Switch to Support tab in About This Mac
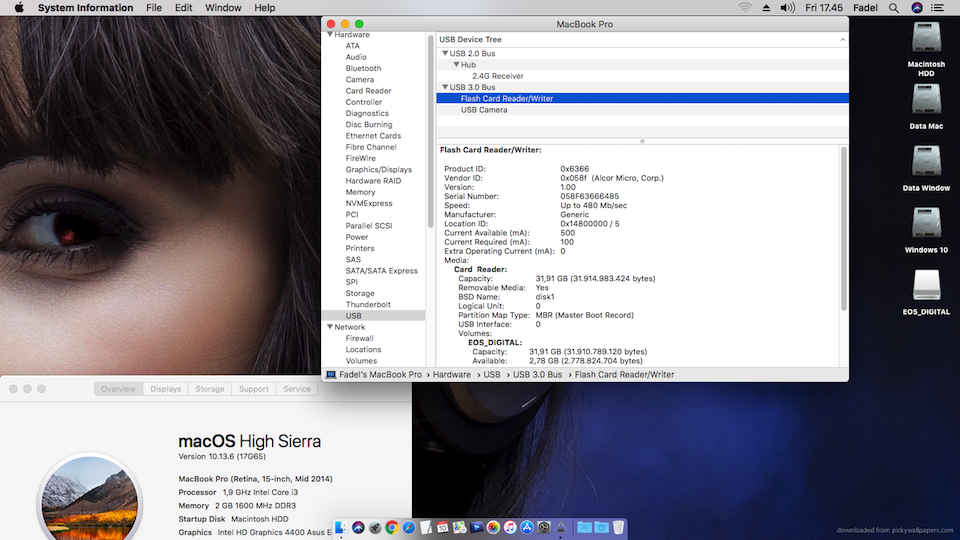This screenshot has width=960, height=540. 253,389
